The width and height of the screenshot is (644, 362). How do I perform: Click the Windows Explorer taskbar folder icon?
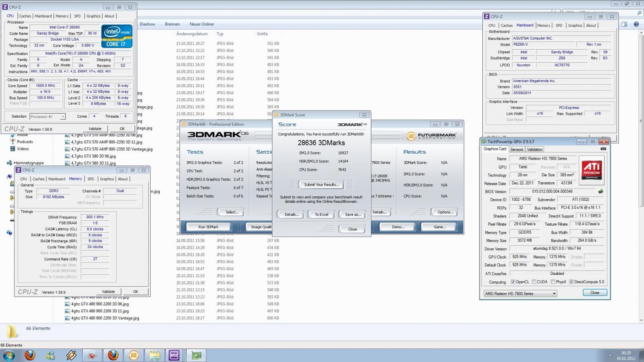154,355
